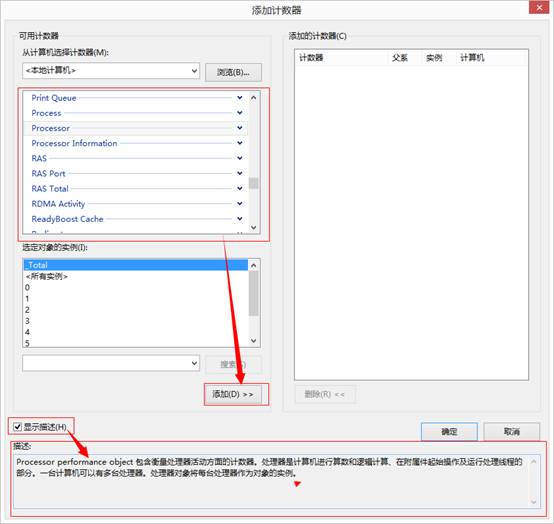Click instance list scroll-down arrow

pos(253,341)
